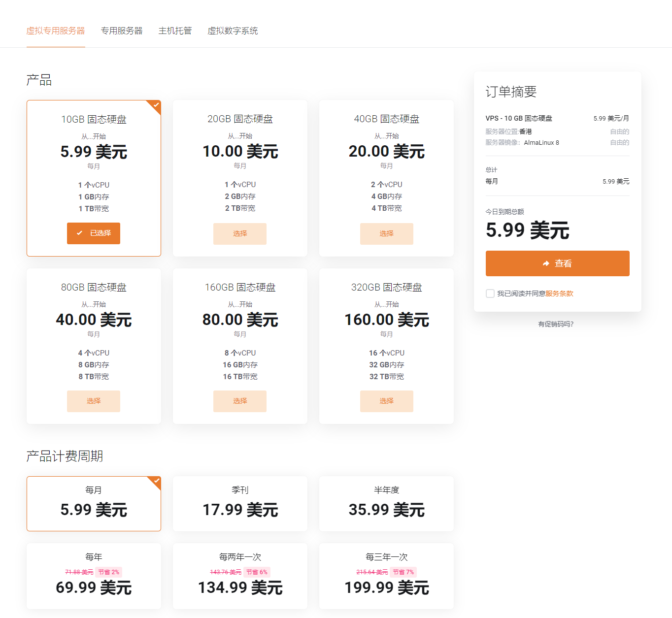672x618 pixels.
Task: Select the 虚拟专用服务器 tab
Action: pos(56,31)
